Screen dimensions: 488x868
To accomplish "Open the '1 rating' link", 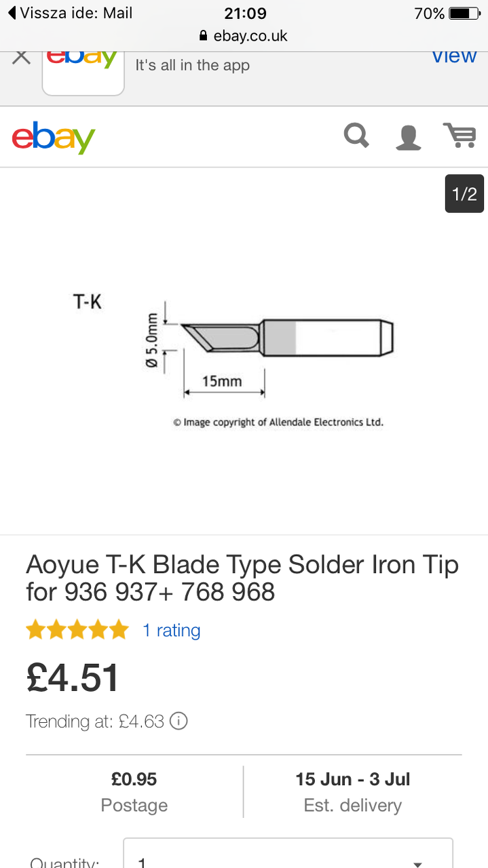I will click(171, 630).
